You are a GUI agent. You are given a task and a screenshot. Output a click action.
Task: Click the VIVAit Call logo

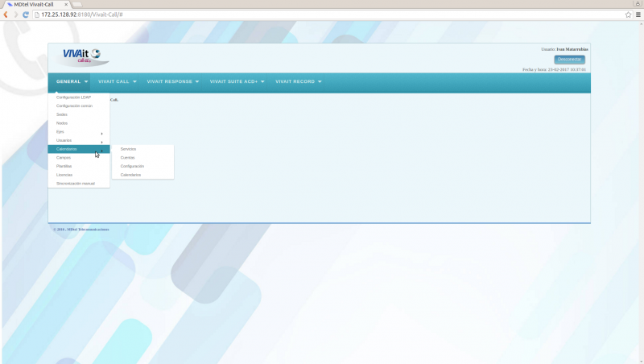point(84,56)
